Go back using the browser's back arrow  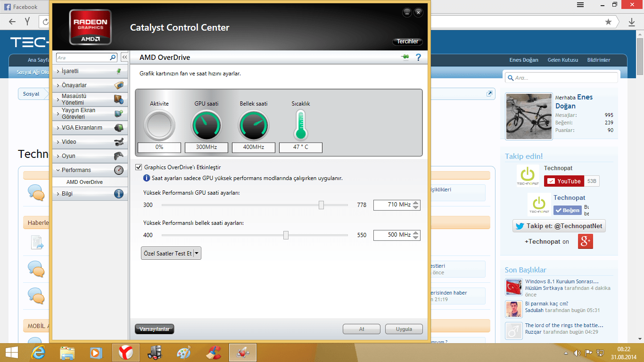[x=12, y=22]
